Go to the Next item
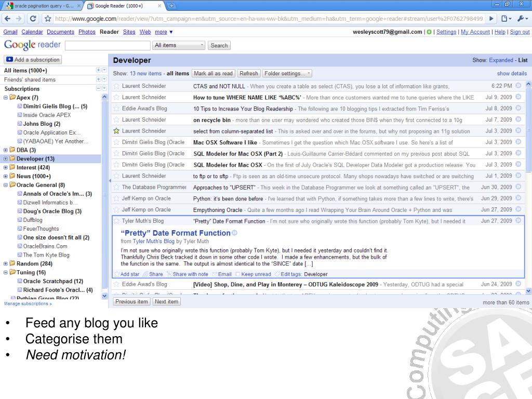Viewport: 532px width, 399px height. click(166, 301)
